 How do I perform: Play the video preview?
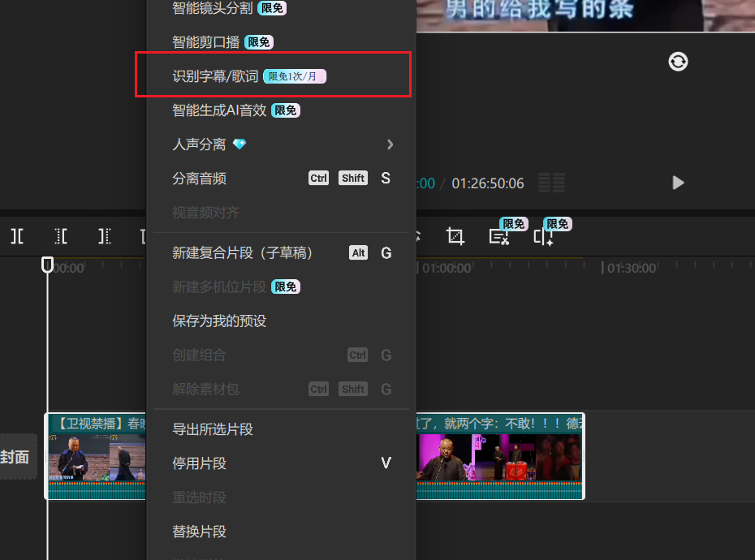(x=678, y=183)
